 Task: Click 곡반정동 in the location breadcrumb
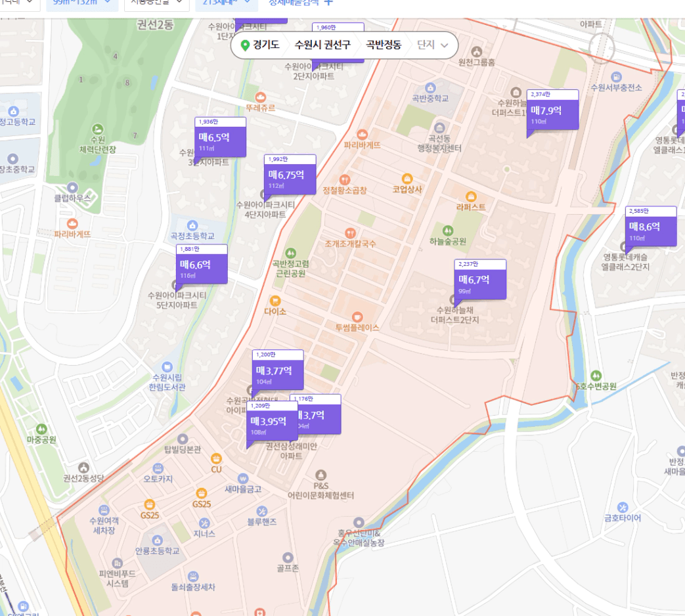tap(384, 45)
